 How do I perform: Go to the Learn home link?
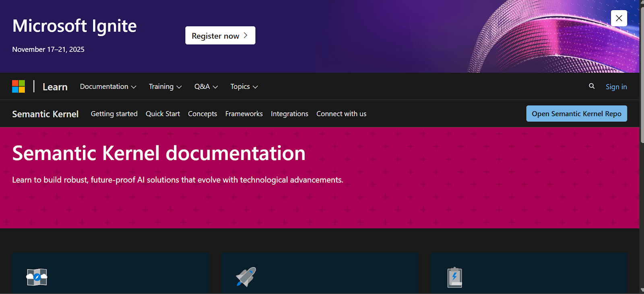[55, 87]
